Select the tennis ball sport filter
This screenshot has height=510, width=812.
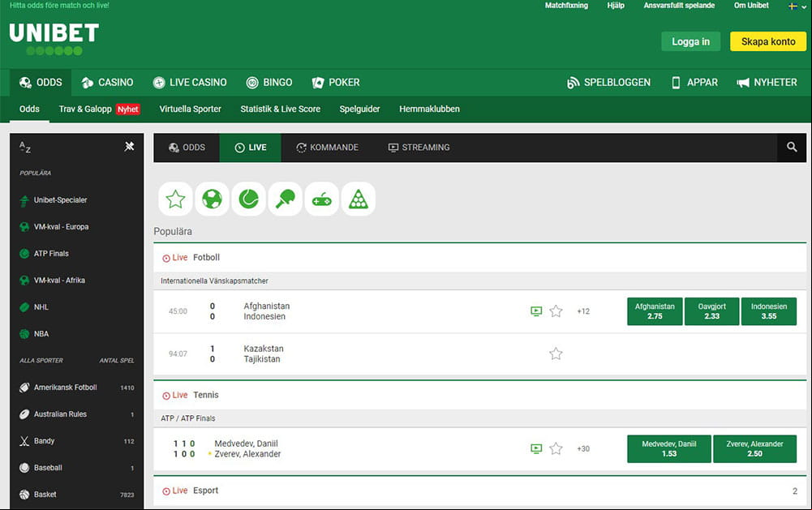click(x=248, y=199)
